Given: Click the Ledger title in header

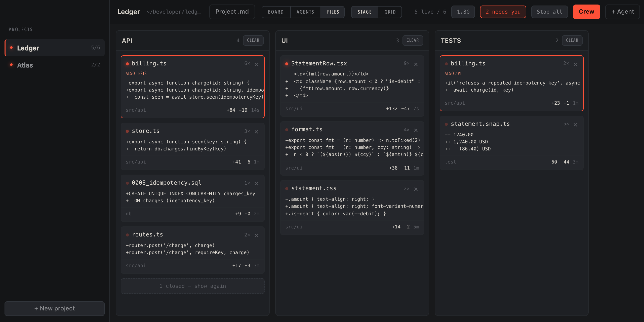Looking at the screenshot, I should click(x=129, y=12).
